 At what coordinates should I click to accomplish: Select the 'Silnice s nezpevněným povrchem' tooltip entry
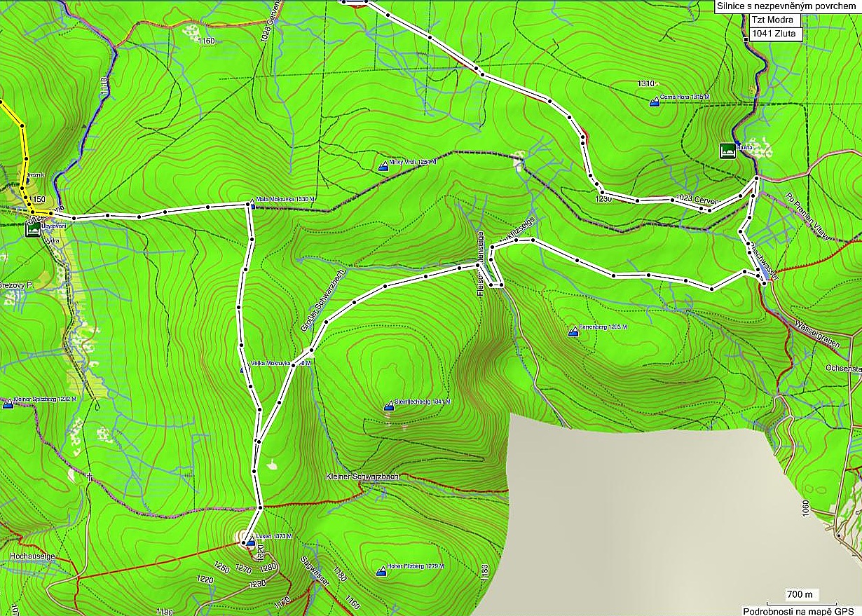(788, 7)
